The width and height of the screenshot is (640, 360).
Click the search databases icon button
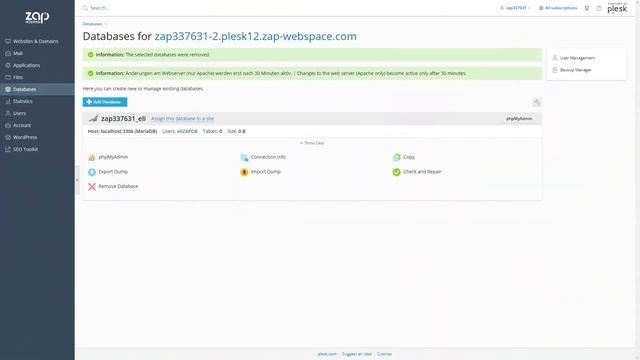click(536, 102)
